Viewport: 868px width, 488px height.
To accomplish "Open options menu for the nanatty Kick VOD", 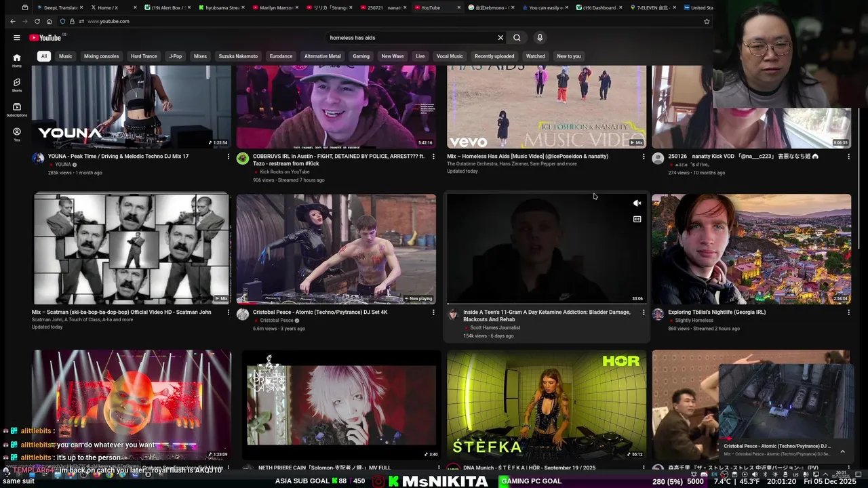I will tap(848, 157).
